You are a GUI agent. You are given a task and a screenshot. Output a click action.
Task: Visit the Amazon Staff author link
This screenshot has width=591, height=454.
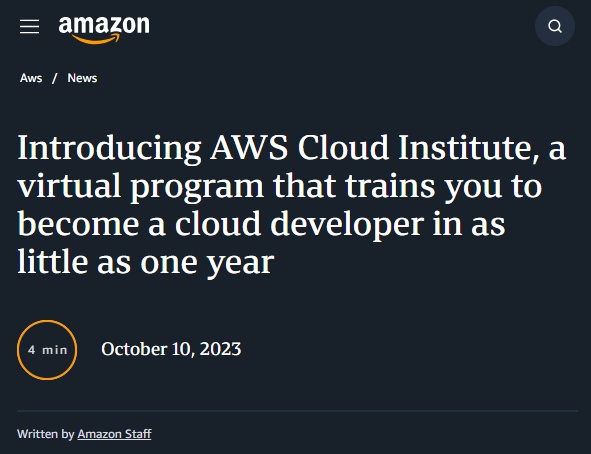point(115,434)
